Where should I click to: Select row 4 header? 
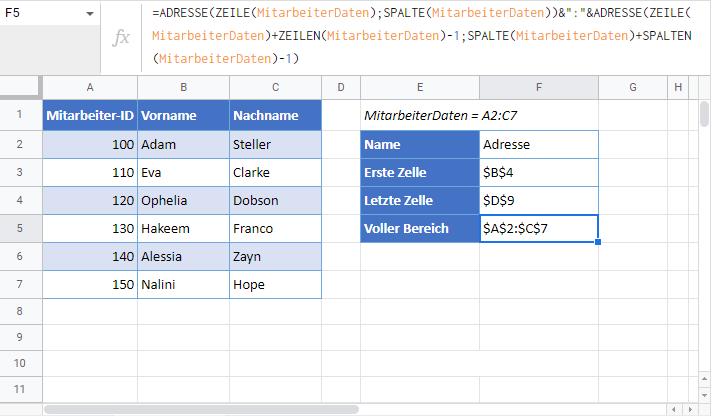click(19, 201)
